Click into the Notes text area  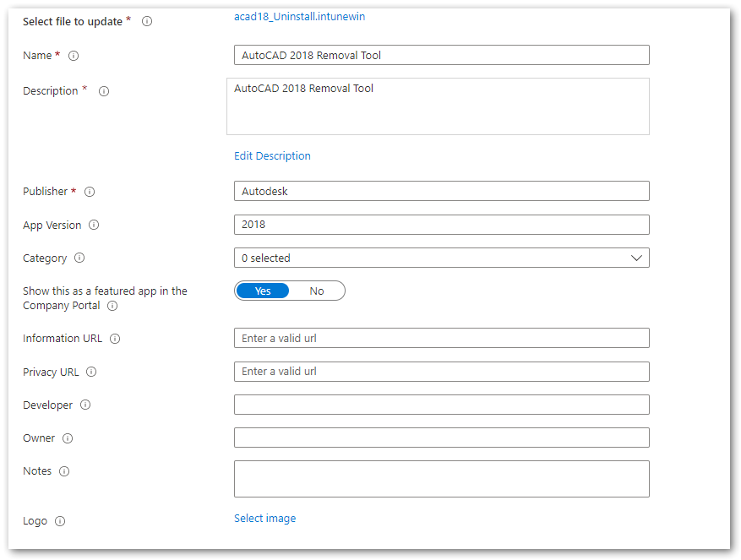(441, 479)
